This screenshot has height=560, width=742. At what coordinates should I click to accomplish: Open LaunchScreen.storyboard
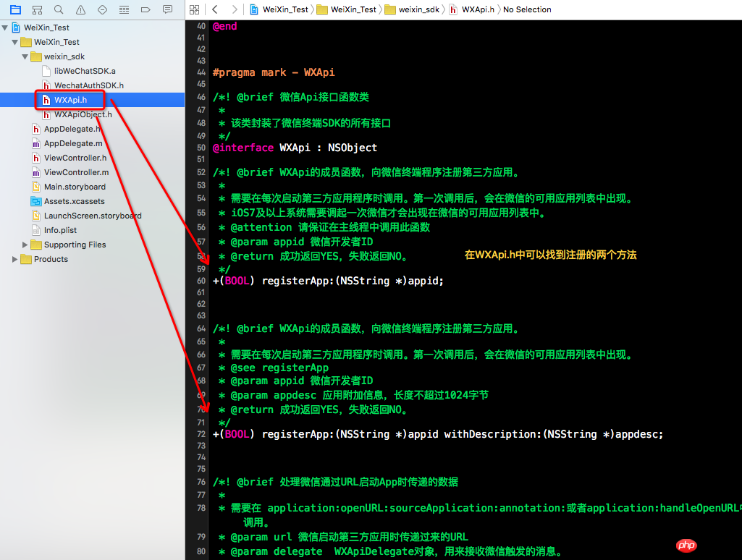pyautogui.click(x=93, y=216)
